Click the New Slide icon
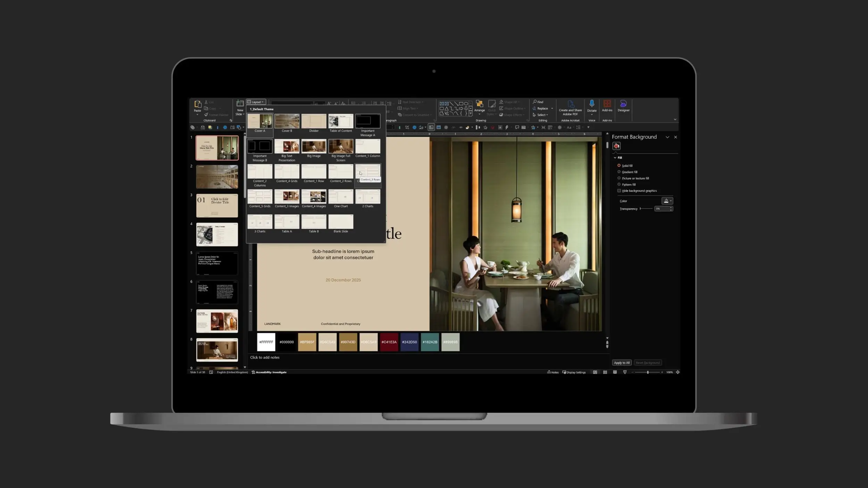868x488 pixels. pyautogui.click(x=240, y=104)
